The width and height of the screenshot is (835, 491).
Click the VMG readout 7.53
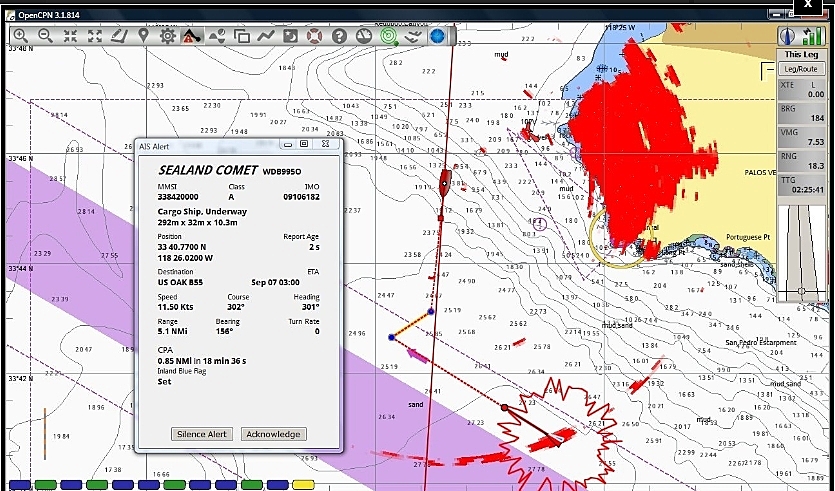point(815,142)
